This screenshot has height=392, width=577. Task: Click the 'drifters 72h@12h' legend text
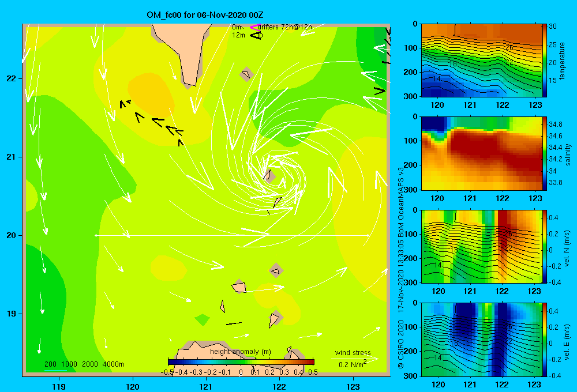point(284,27)
